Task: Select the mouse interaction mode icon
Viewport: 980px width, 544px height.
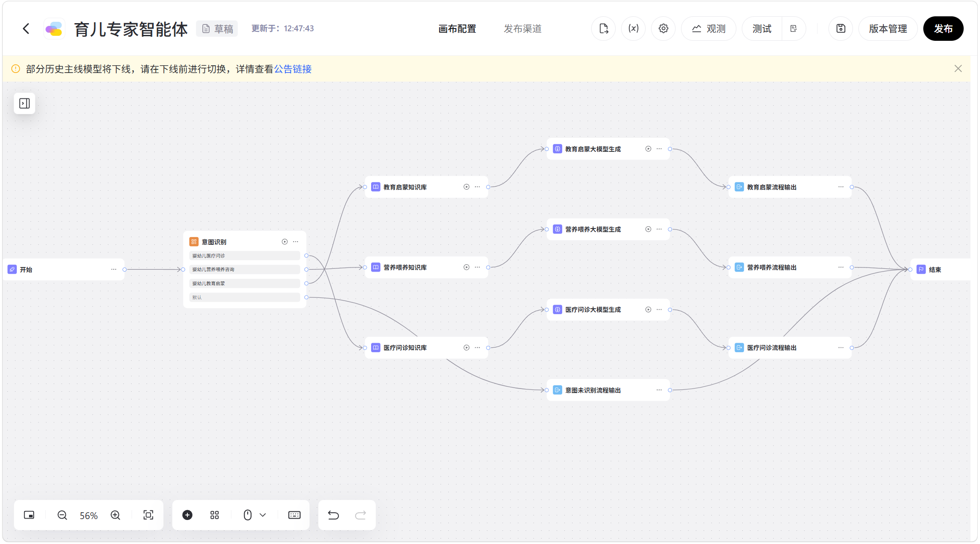Action: click(x=248, y=515)
